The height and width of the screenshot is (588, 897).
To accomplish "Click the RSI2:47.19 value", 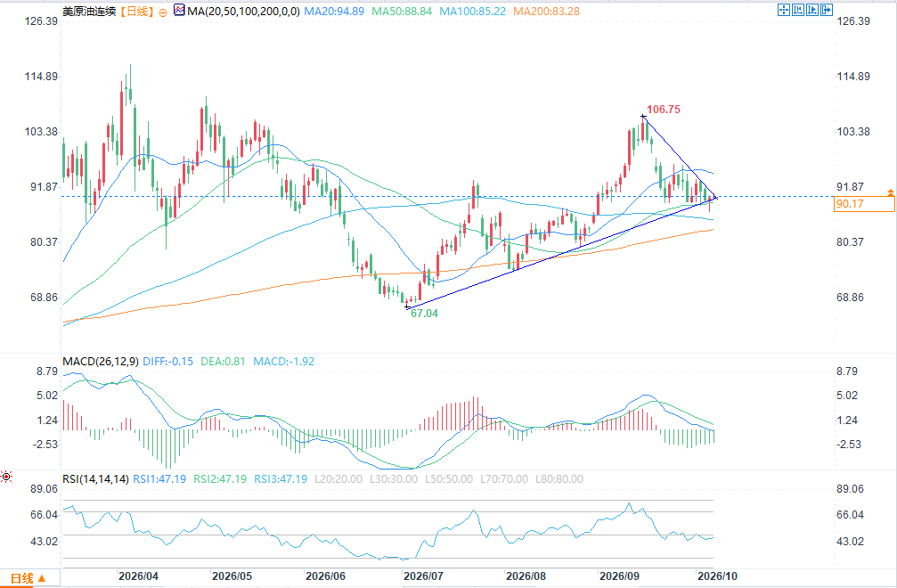I will [x=220, y=479].
